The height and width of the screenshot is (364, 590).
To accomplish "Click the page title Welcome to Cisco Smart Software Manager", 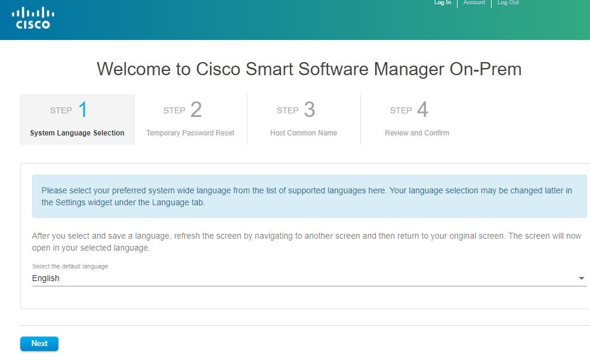I will click(x=309, y=69).
